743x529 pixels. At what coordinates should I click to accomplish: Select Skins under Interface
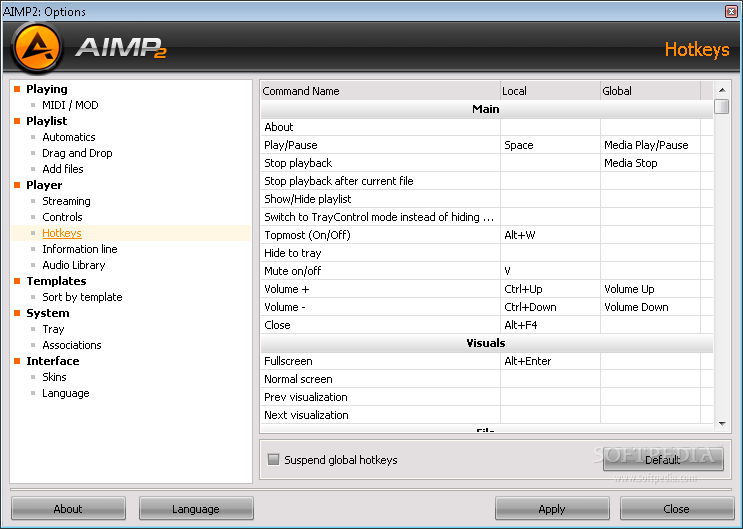point(54,377)
